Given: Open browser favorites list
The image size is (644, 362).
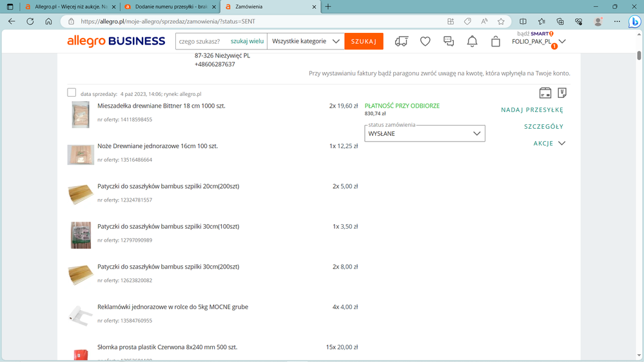Looking at the screenshot, I should pos(542,21).
